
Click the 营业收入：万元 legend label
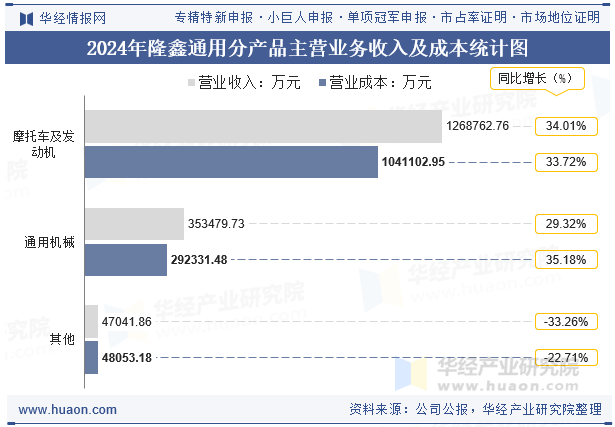(249, 83)
